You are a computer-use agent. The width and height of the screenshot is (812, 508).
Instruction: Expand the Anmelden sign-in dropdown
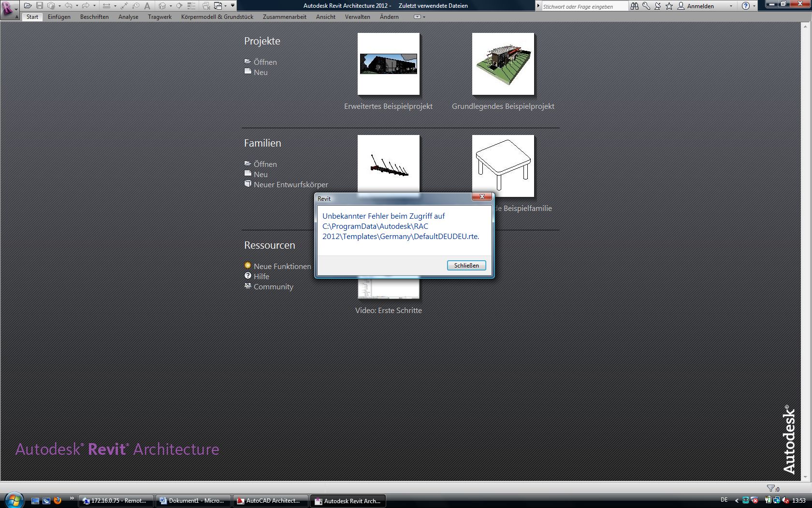[x=731, y=6]
